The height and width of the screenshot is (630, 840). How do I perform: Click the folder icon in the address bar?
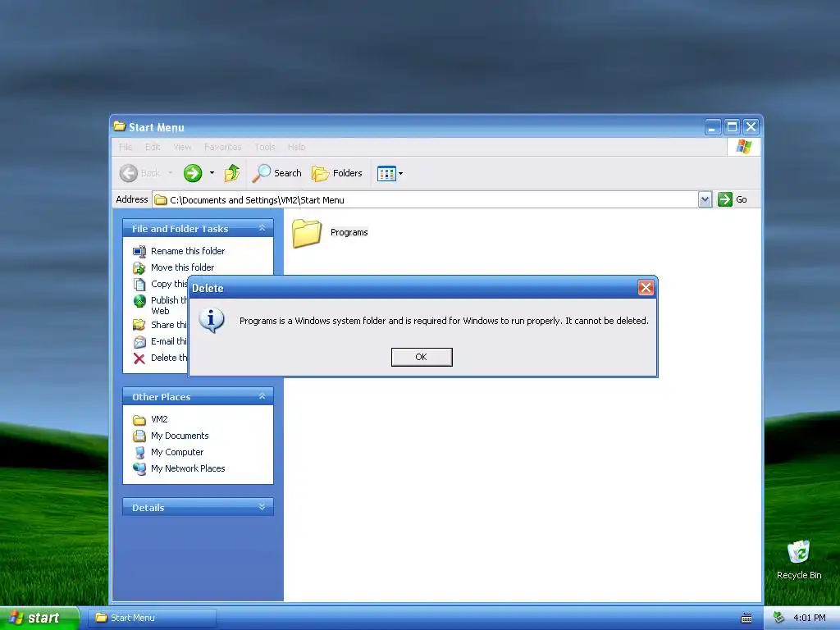pyautogui.click(x=161, y=200)
